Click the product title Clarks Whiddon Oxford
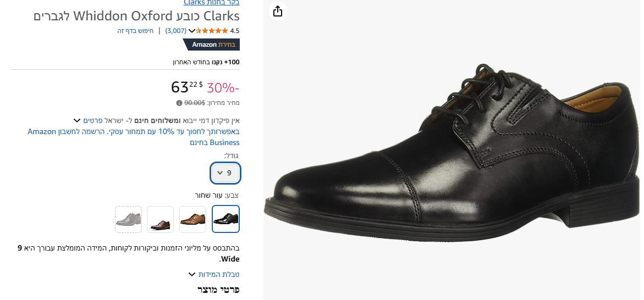644x300 pixels. [136, 15]
